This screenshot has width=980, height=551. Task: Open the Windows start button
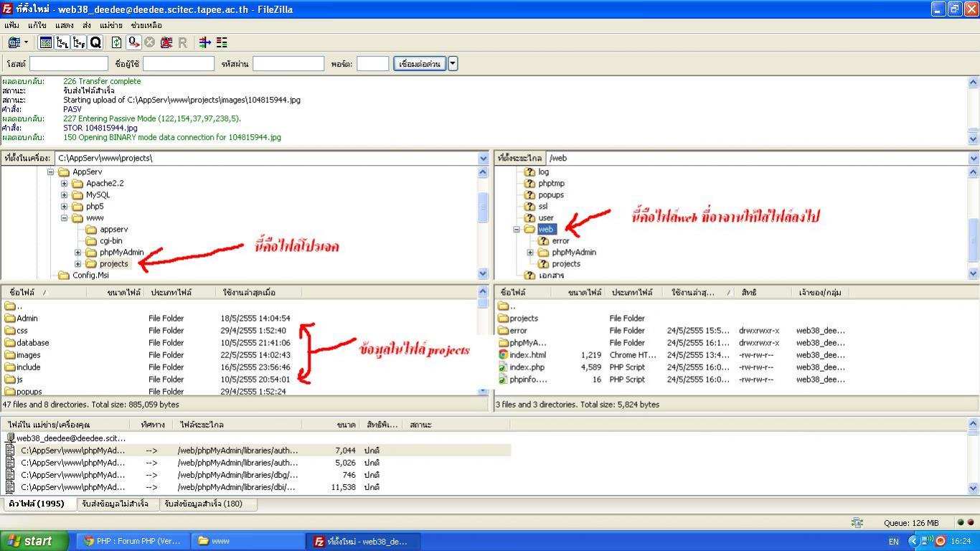click(34, 541)
